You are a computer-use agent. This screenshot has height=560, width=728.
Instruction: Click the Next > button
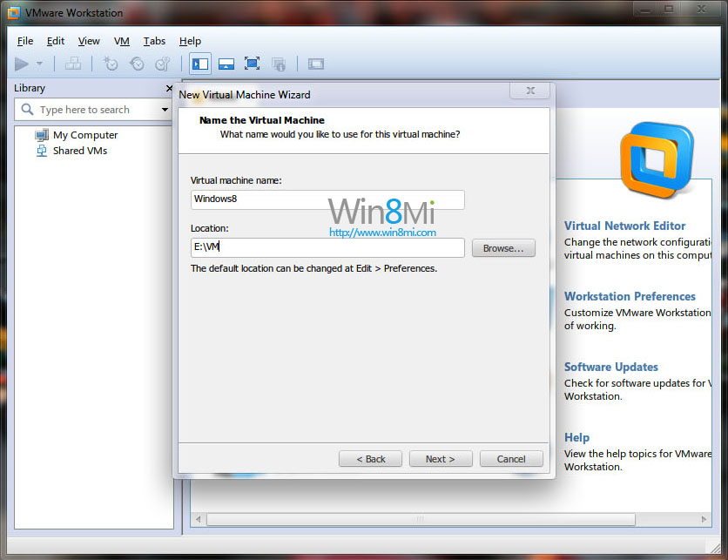441,459
